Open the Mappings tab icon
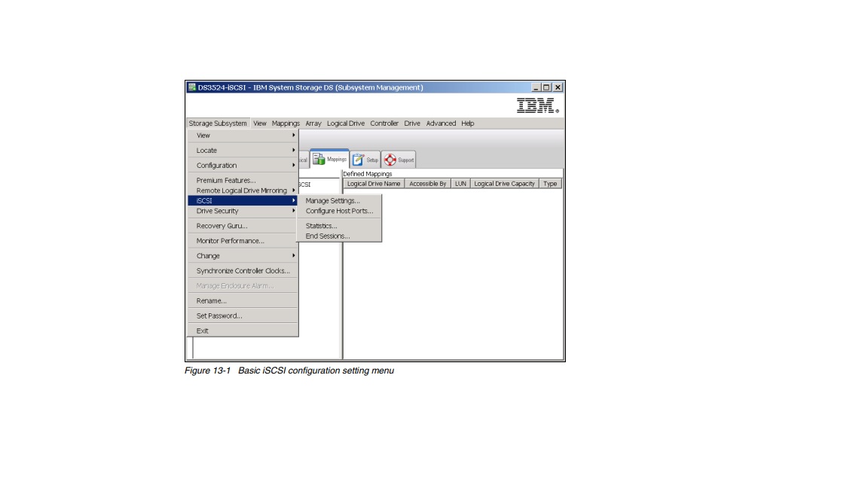 (319, 160)
